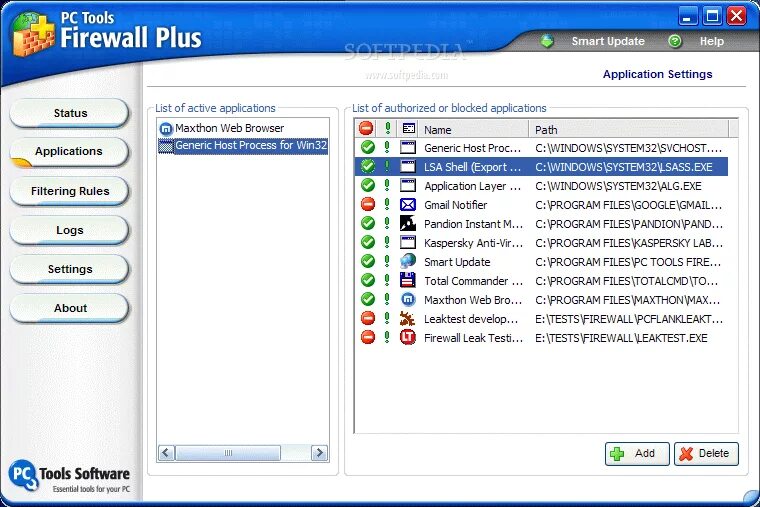This screenshot has height=507, width=760.
Task: Click the LSA Shell window icon
Action: click(408, 166)
